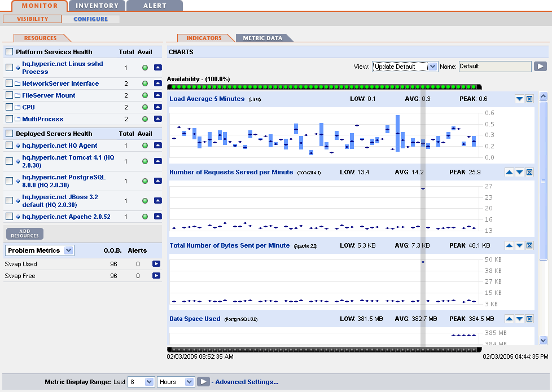The width and height of the screenshot is (552, 392).
Task: Click the Add Resources button
Action: [24, 234]
